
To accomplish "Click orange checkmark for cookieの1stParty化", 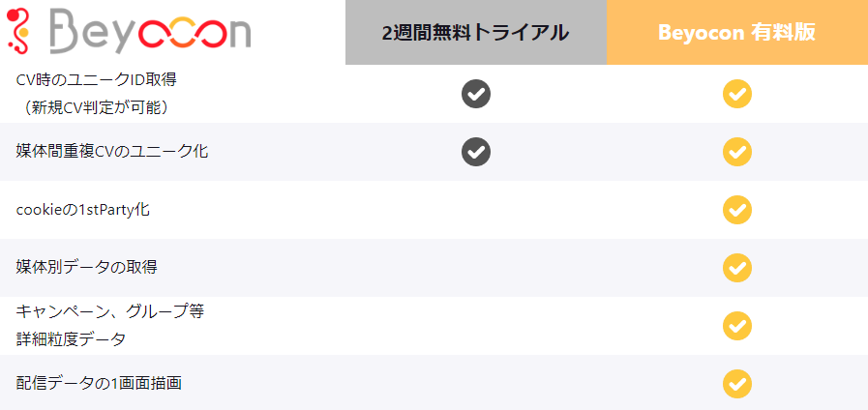I will click(737, 209).
